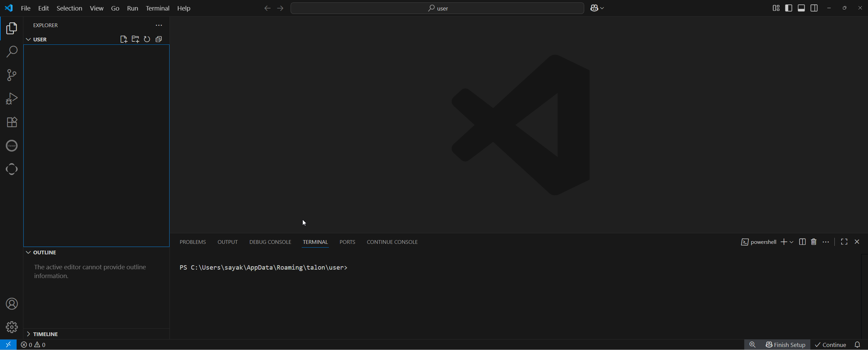
Task: Click Continue in the status bar
Action: click(830, 345)
